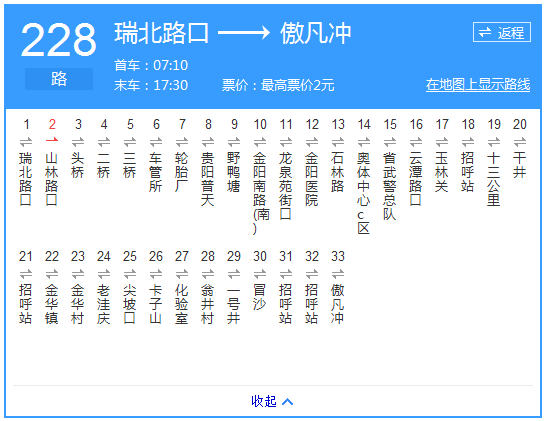The image size is (546, 421).
Task: Click the 228 route number
Action: (x=58, y=39)
